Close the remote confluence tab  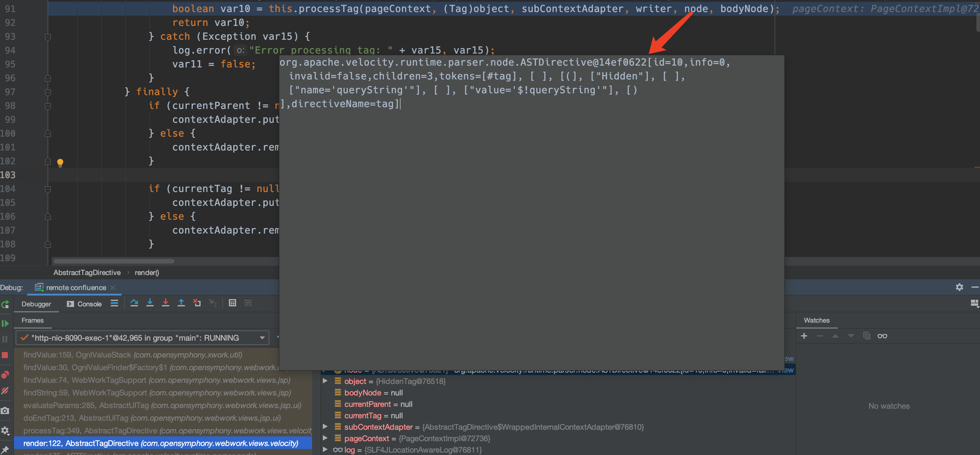coord(113,288)
